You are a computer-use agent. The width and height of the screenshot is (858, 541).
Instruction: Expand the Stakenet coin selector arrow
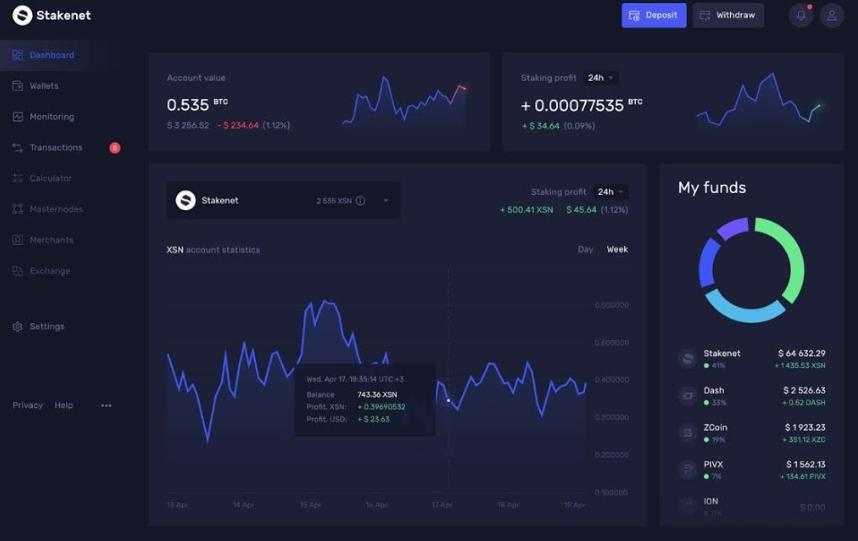[386, 201]
